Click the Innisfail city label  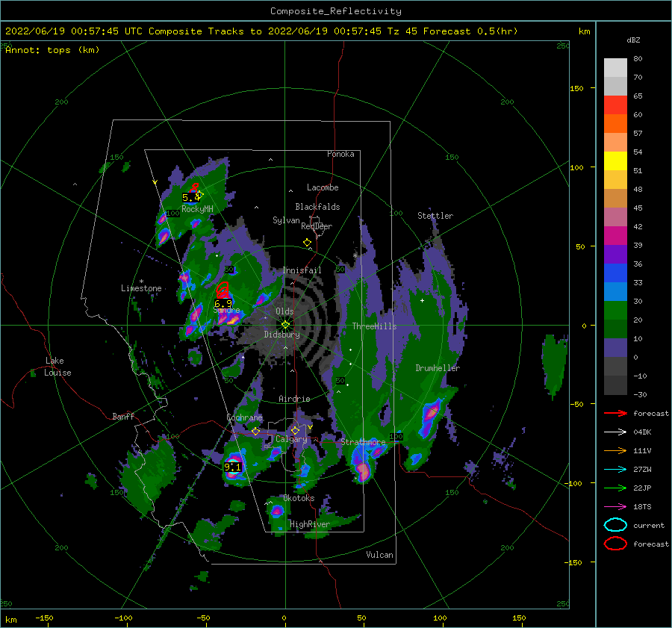coord(302,270)
